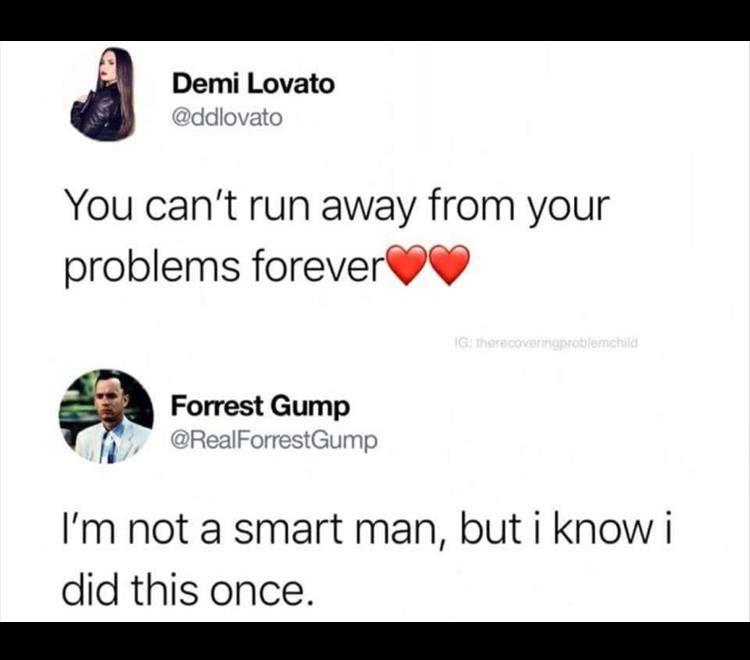This screenshot has width=750, height=660.
Task: Click the word 'problems' in Demi's tweet
Action: pyautogui.click(x=152, y=267)
